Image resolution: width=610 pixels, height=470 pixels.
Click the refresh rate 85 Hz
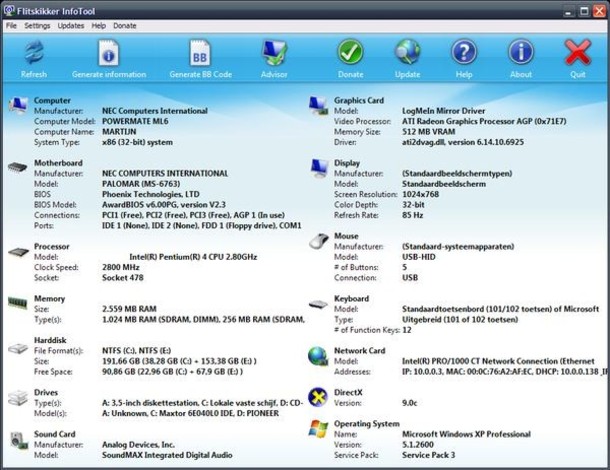pyautogui.click(x=412, y=215)
